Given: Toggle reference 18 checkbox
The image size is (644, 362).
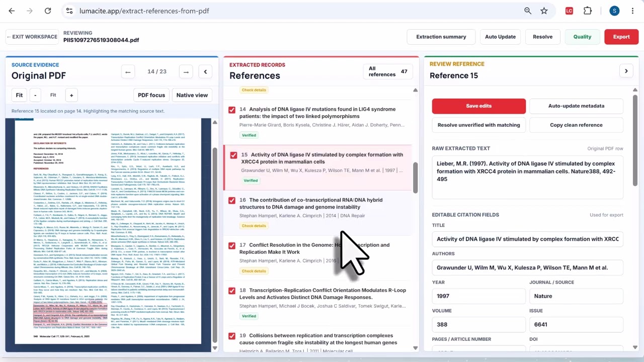Looking at the screenshot, I should 232,291.
